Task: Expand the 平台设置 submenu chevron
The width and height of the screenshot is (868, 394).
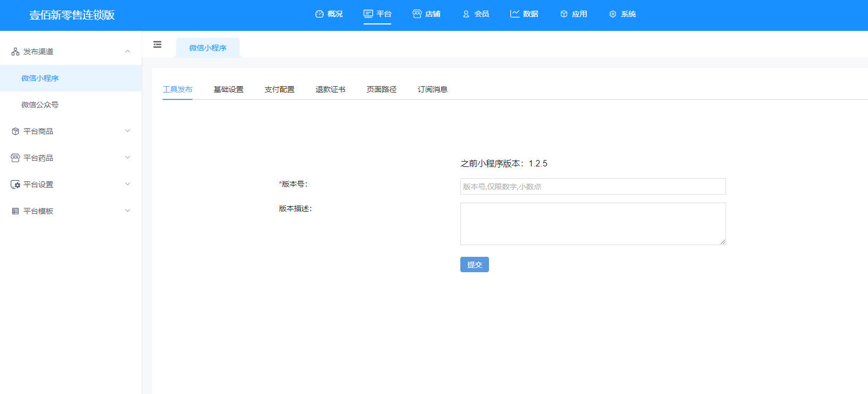Action: coord(128,184)
